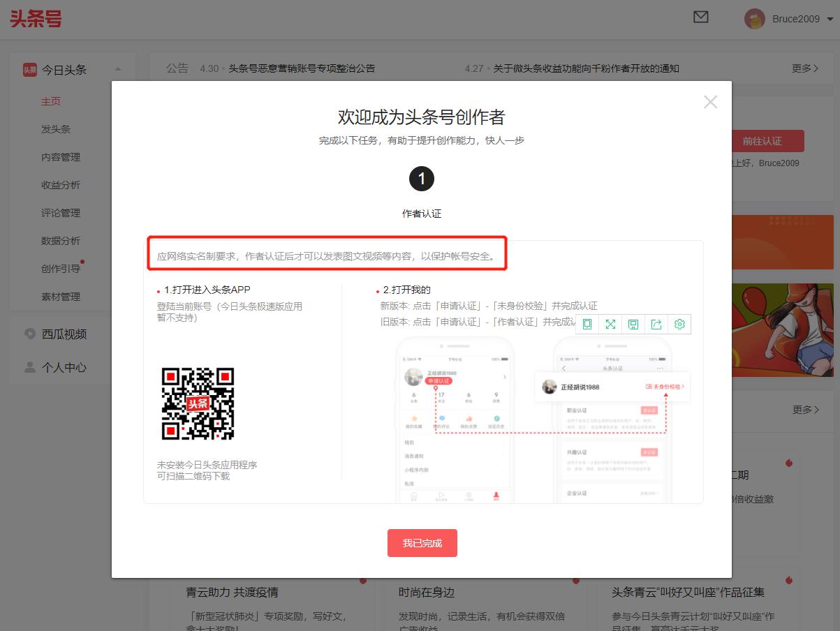
Task: Click the tablet icon in floating toolbar
Action: (x=587, y=324)
